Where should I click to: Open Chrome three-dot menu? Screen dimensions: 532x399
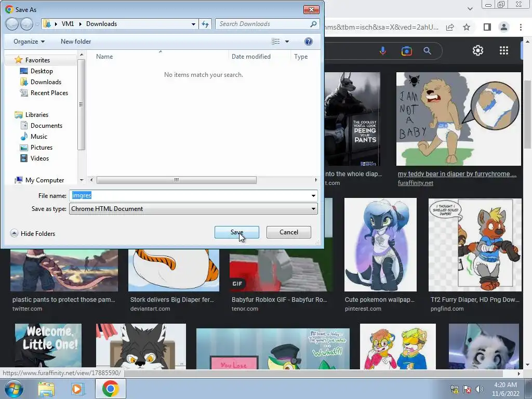(x=521, y=27)
